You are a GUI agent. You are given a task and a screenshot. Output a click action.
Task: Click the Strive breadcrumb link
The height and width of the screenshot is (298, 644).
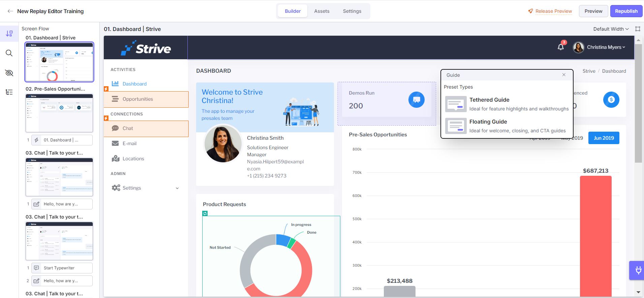click(589, 71)
